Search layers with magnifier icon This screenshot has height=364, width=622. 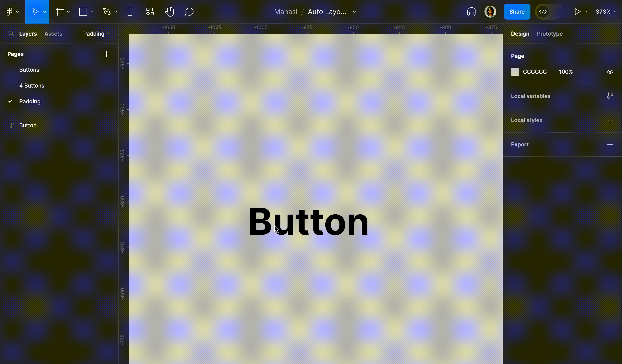(11, 33)
